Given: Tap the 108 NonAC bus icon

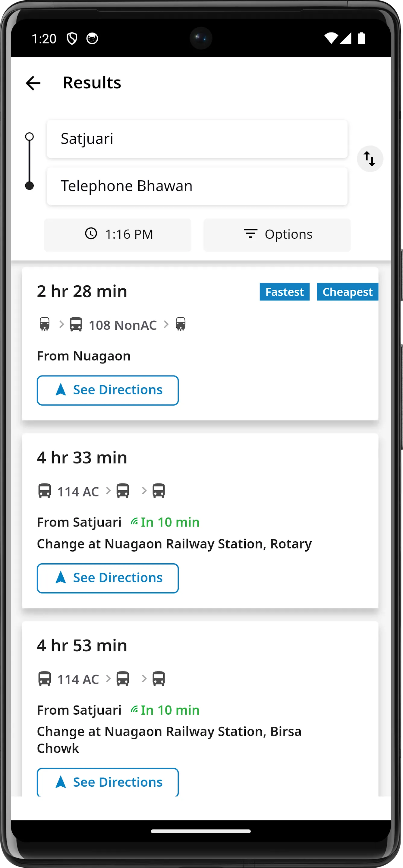Looking at the screenshot, I should click(76, 325).
